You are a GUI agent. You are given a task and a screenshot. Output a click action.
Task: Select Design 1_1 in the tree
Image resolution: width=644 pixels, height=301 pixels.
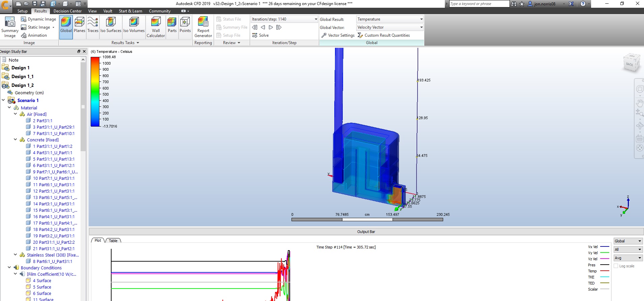tap(22, 76)
